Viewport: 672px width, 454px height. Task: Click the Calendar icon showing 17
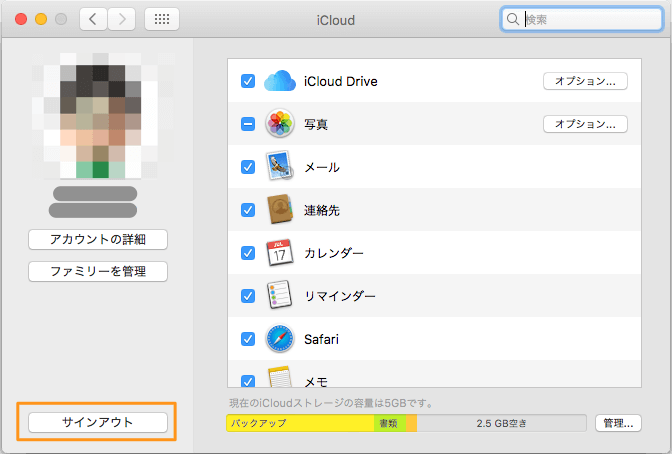(x=280, y=253)
